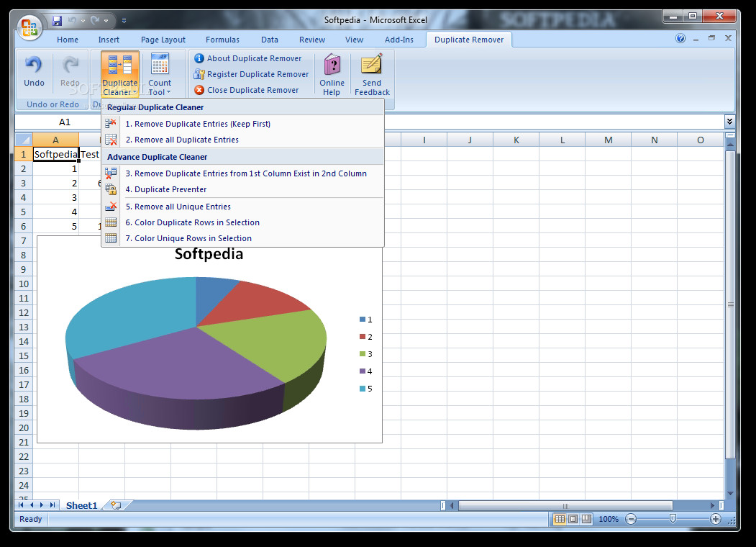Click the large Undo ribbon button
This screenshot has width=756, height=547.
34,72
